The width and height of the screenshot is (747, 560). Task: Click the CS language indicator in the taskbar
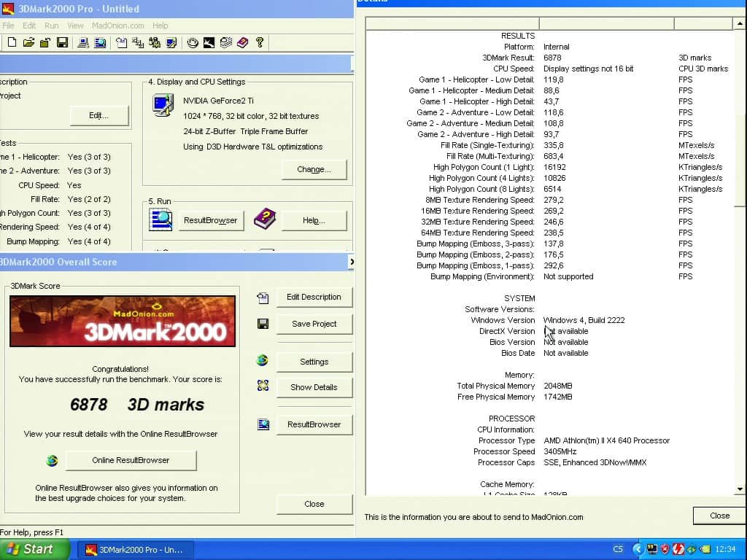pyautogui.click(x=618, y=549)
